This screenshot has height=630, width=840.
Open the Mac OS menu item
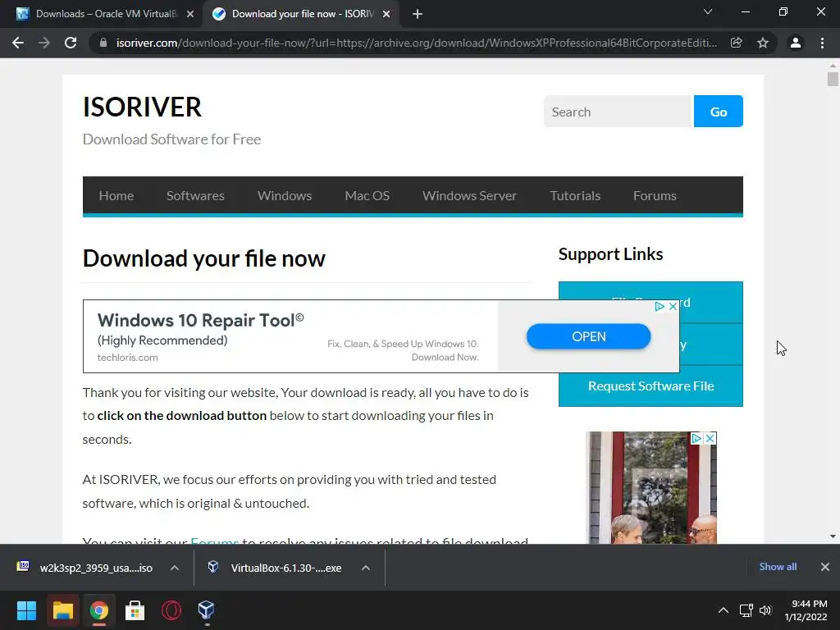367,195
